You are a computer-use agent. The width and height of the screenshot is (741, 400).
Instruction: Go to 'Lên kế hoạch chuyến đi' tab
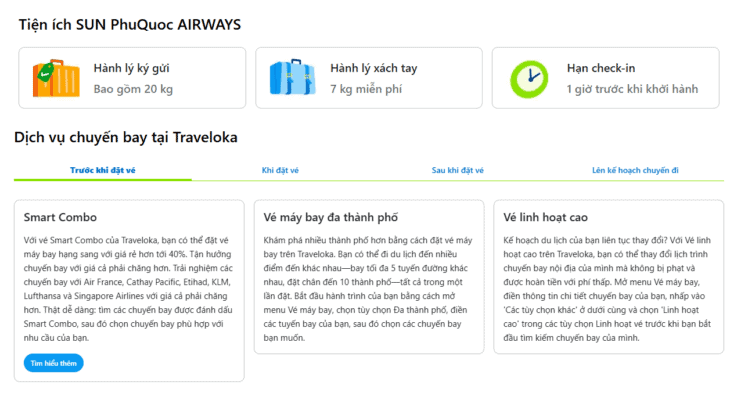tap(635, 170)
